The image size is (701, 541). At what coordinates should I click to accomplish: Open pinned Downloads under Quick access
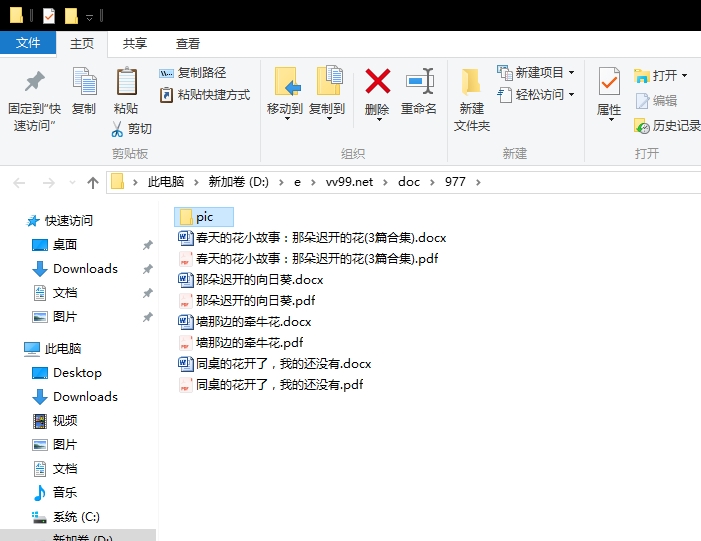[75, 269]
